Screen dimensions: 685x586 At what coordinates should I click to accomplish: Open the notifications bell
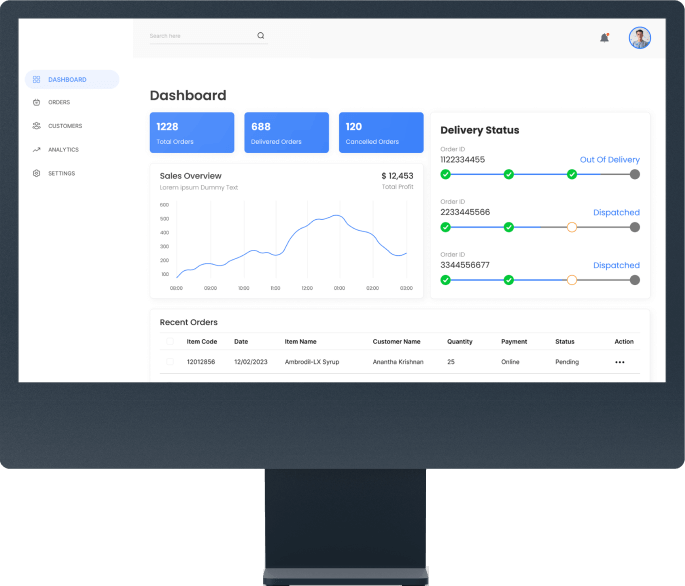605,38
